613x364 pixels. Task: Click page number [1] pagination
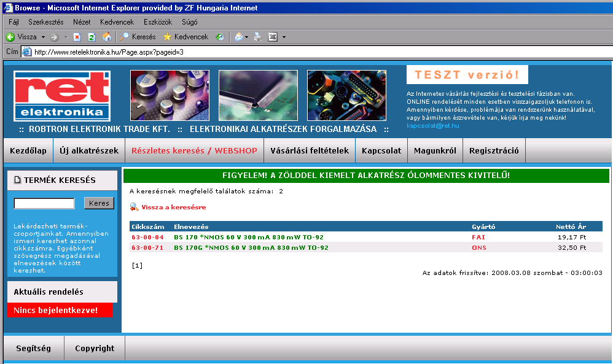click(x=137, y=266)
